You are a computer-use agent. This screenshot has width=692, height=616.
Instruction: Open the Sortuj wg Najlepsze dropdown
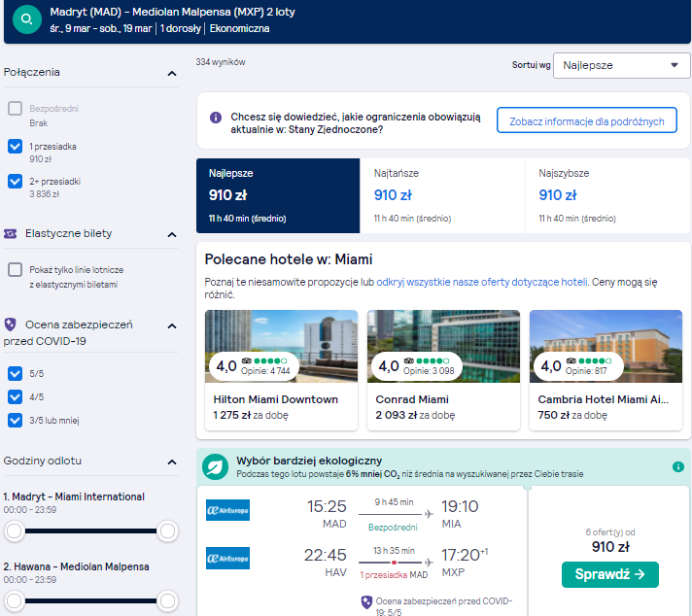click(x=621, y=65)
